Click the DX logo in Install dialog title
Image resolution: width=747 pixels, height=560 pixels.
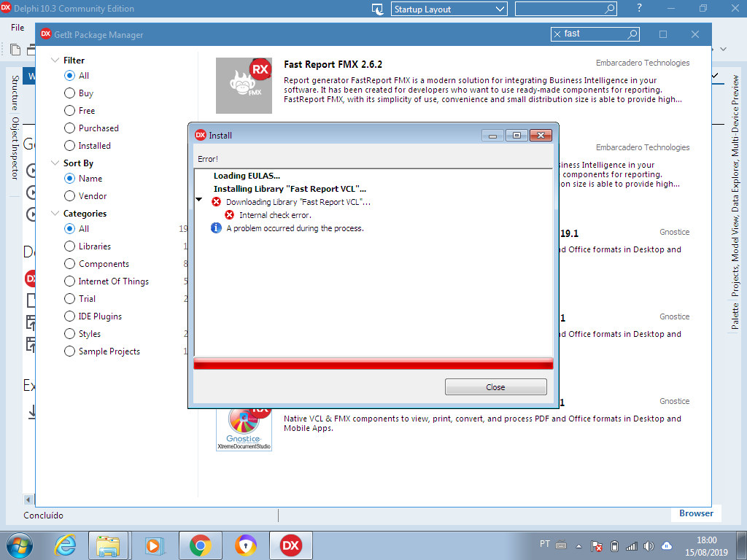pos(201,135)
